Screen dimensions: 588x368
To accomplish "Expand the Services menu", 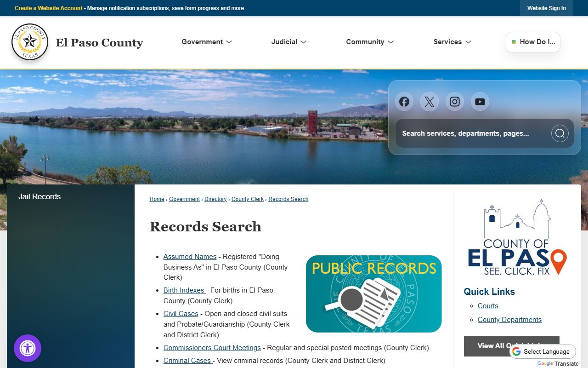I will click(452, 42).
